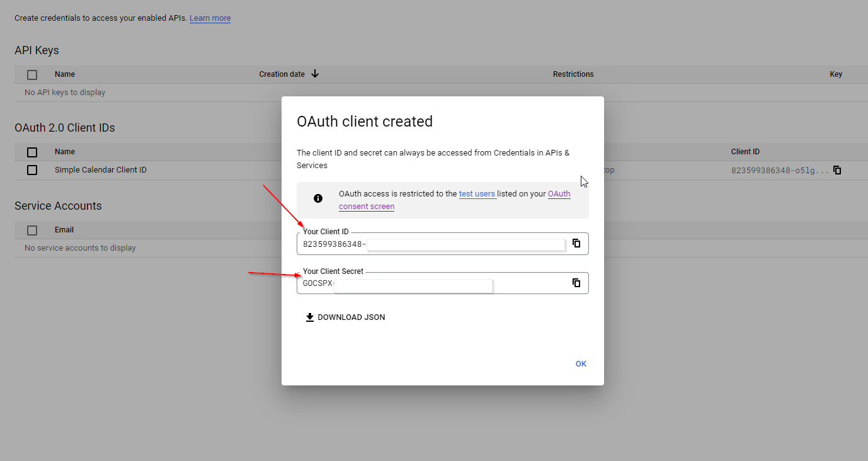Follow the OAuth consent screen link
Screen dimensions: 868x461
[x=367, y=207]
